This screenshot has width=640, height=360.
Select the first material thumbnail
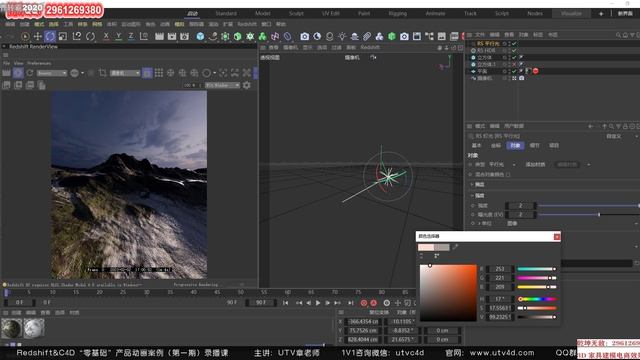tap(11, 328)
